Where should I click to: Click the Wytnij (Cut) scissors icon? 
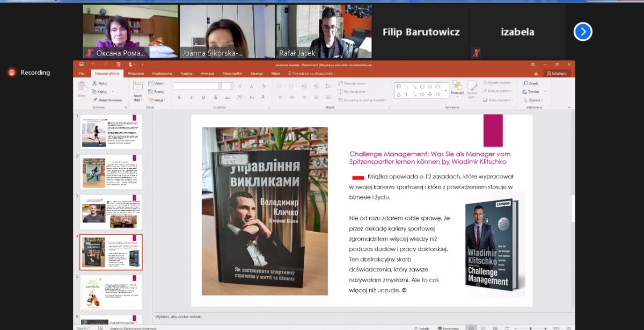tap(94, 84)
